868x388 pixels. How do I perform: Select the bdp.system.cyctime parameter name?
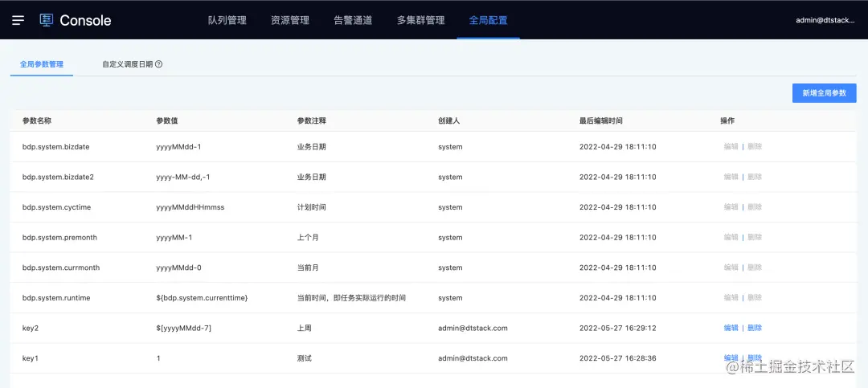(x=56, y=207)
